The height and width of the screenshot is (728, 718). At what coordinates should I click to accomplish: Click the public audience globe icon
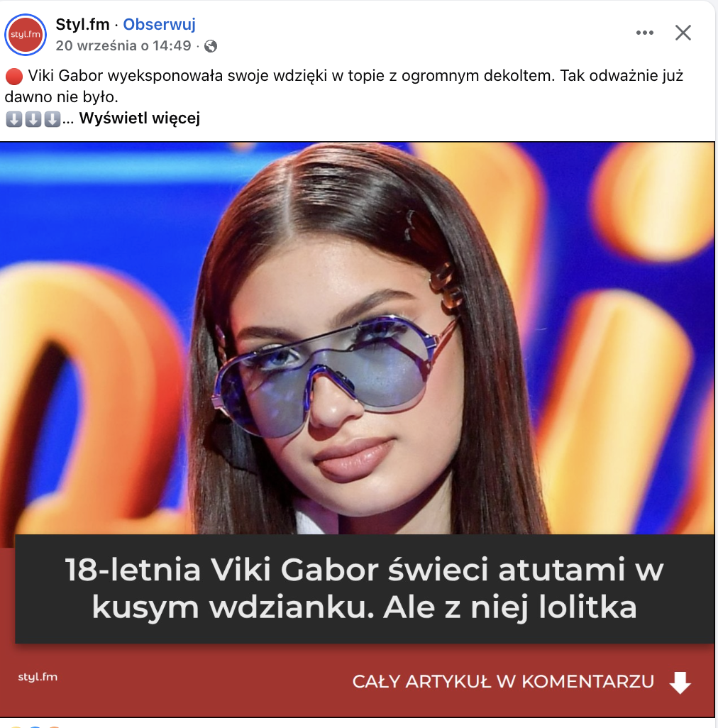pyautogui.click(x=211, y=46)
